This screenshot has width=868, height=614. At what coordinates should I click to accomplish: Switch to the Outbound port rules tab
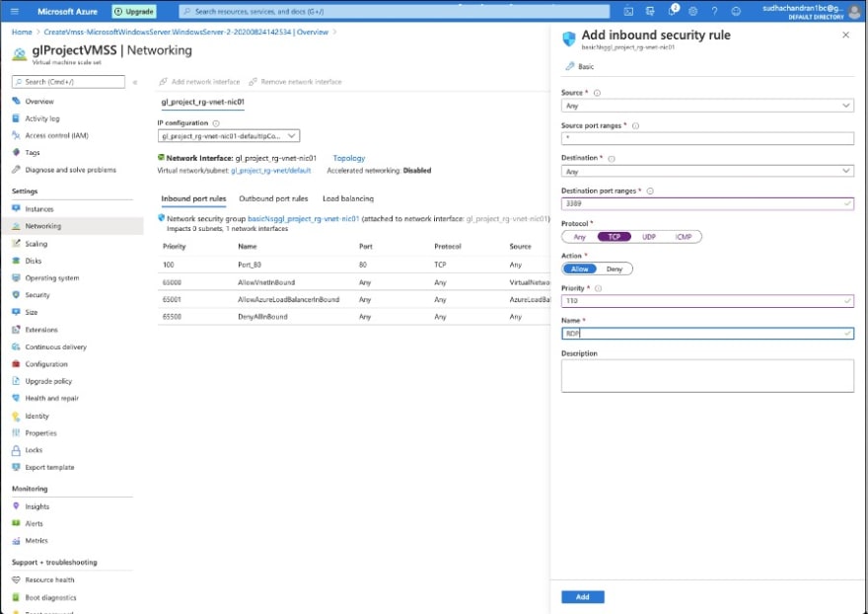273,198
